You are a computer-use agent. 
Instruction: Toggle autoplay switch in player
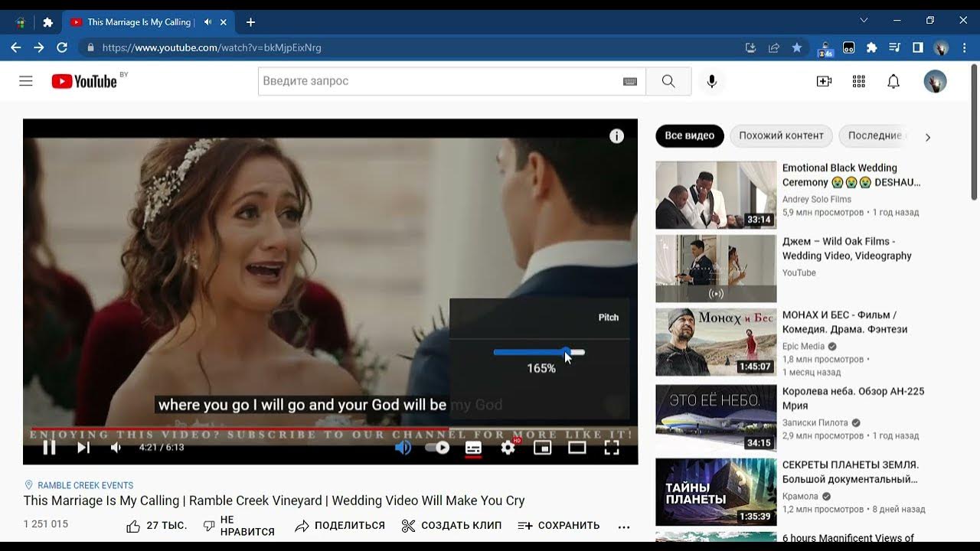coord(437,448)
